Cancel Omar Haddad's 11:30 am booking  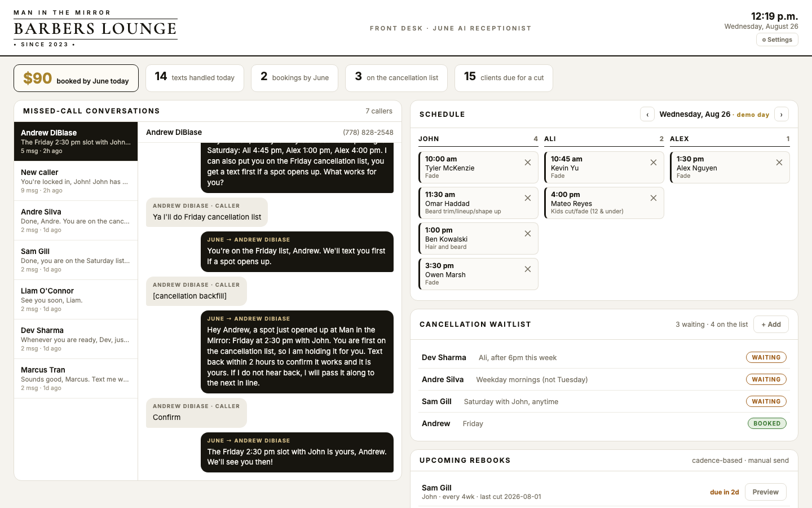[528, 198]
